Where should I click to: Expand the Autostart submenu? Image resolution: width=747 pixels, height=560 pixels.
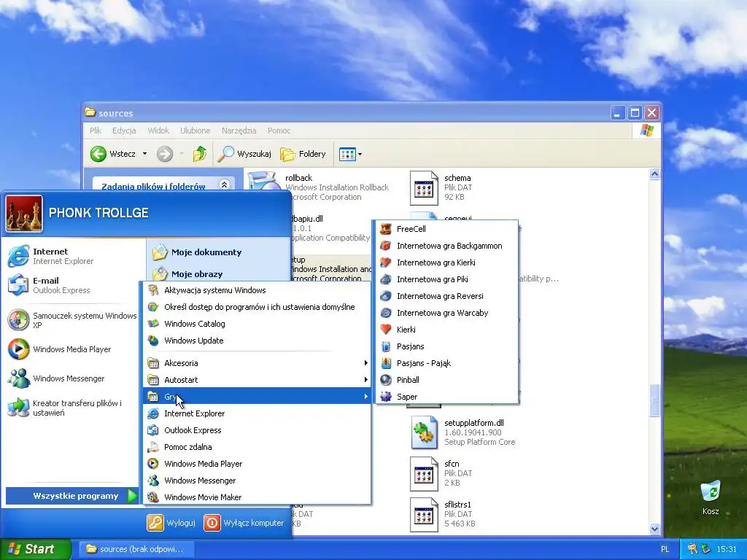[x=257, y=379]
